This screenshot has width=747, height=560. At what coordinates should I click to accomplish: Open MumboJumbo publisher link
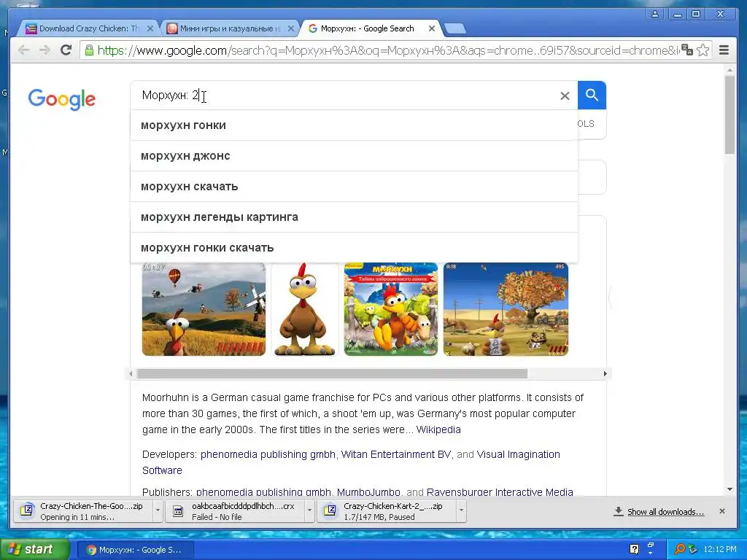[368, 492]
